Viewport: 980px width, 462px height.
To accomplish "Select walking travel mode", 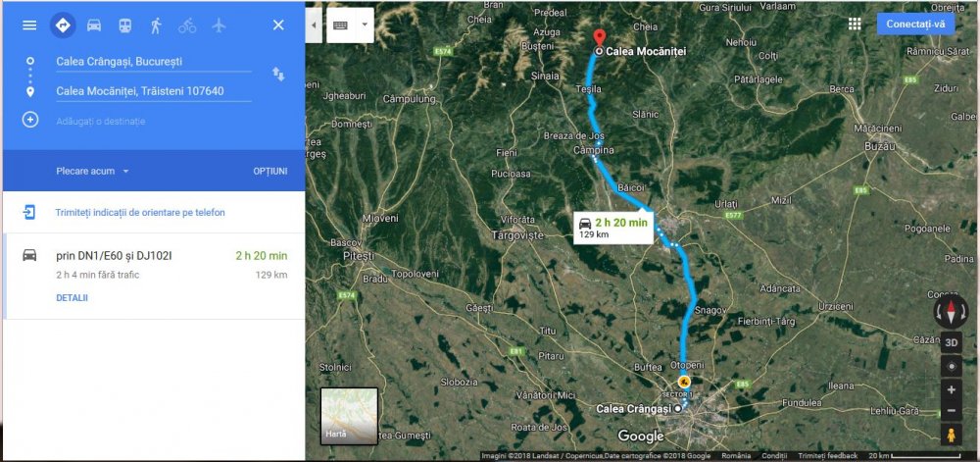I will click(156, 25).
